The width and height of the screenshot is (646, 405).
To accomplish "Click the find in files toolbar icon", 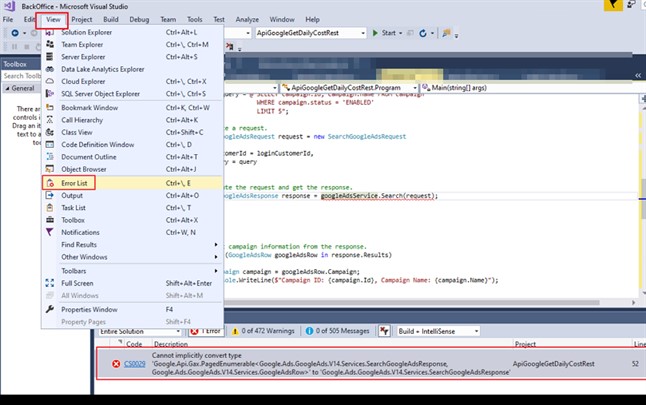I will point(446,33).
